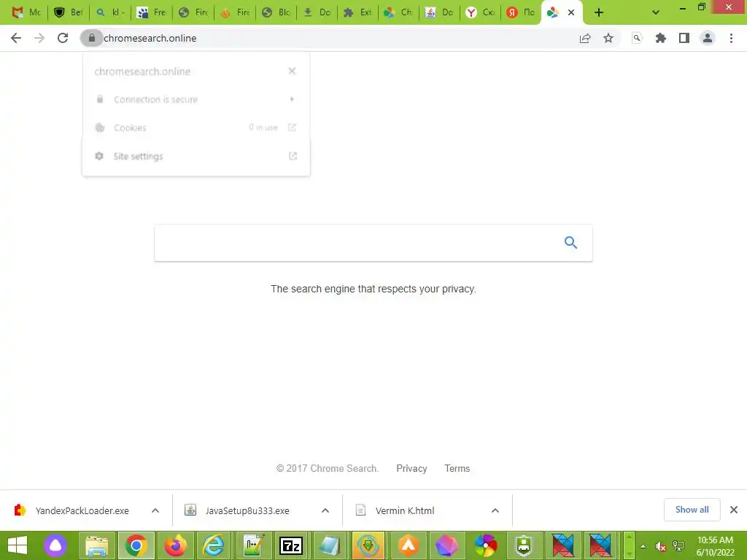Image resolution: width=747 pixels, height=560 pixels.
Task: Switch to the red Yandex 'По' tab
Action: [521, 12]
